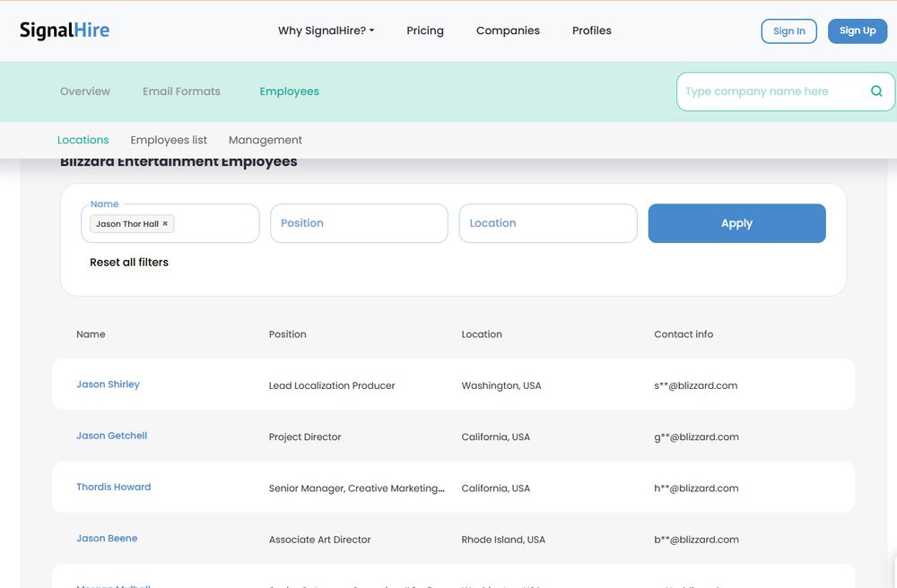Click the Name column header
This screenshot has height=588, width=897.
[91, 334]
